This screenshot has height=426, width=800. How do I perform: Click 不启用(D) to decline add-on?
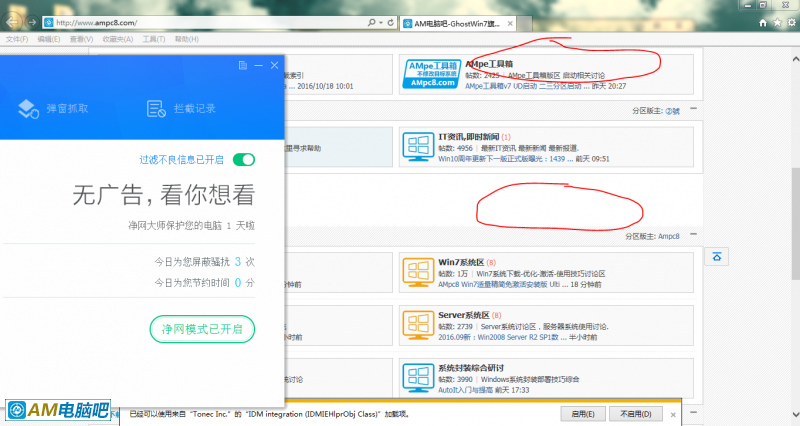pos(635,414)
